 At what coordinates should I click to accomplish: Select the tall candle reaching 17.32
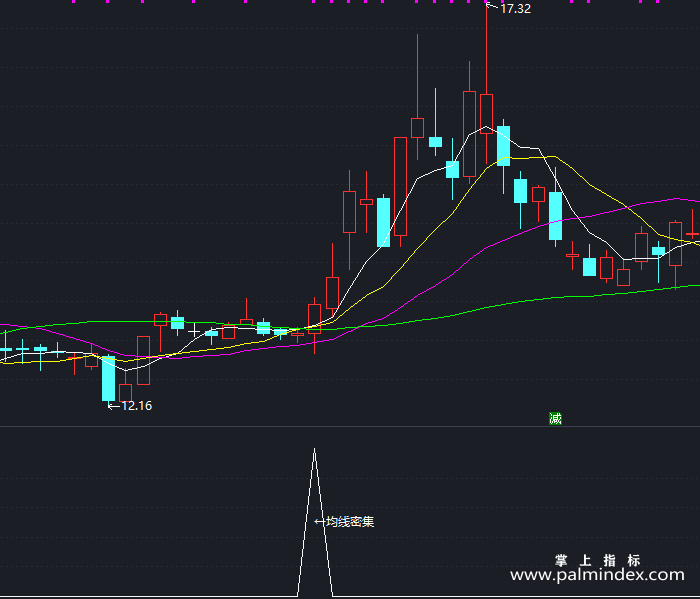[487, 114]
